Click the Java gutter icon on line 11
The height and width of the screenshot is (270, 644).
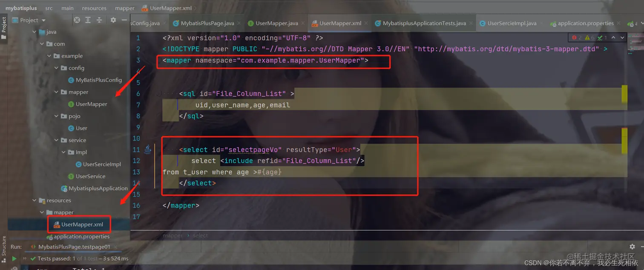point(147,149)
